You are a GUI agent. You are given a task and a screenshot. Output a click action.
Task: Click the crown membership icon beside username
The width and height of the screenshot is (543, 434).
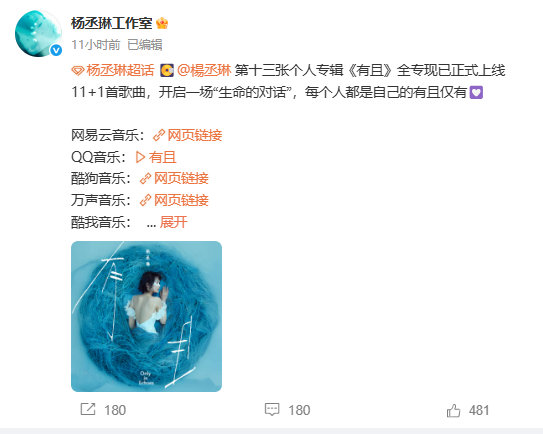(162, 23)
